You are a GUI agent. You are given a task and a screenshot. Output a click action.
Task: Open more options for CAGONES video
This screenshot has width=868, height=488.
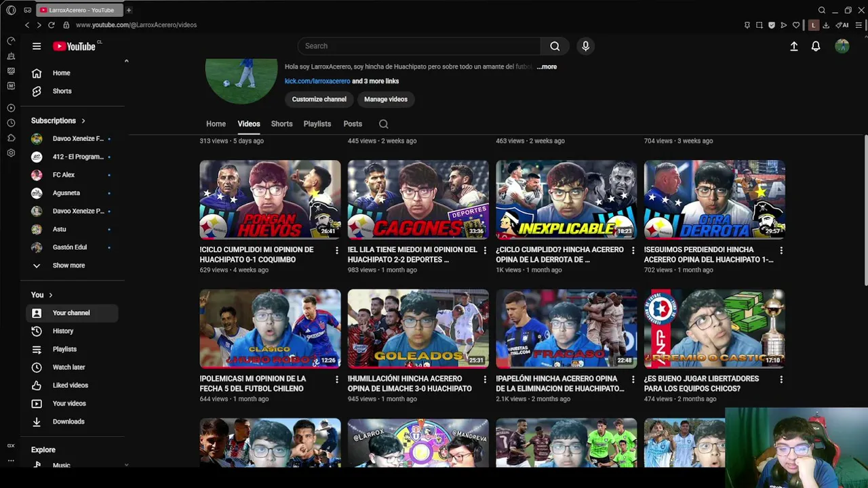[x=485, y=250]
